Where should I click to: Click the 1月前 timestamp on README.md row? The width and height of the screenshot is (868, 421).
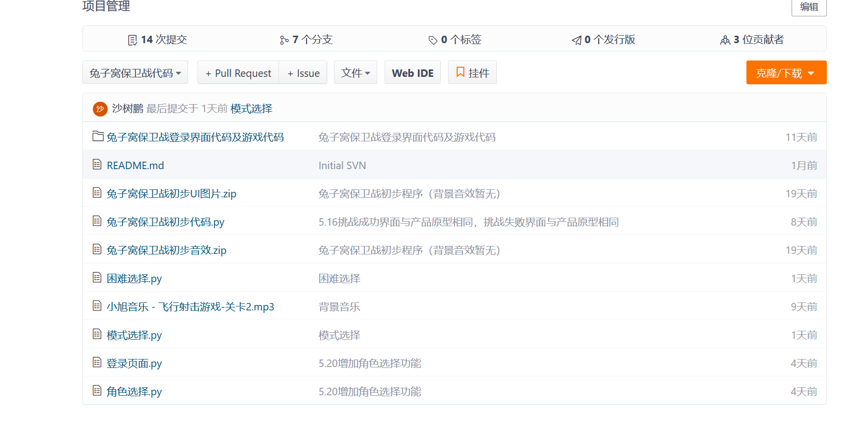[804, 166]
